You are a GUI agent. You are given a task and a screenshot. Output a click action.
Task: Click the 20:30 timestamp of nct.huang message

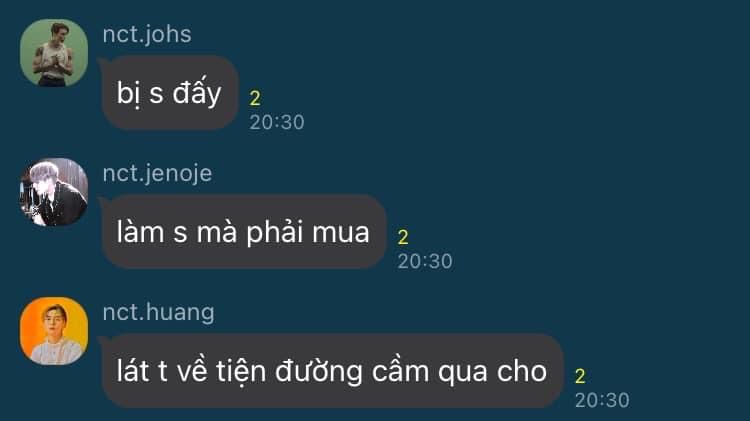coord(602,400)
